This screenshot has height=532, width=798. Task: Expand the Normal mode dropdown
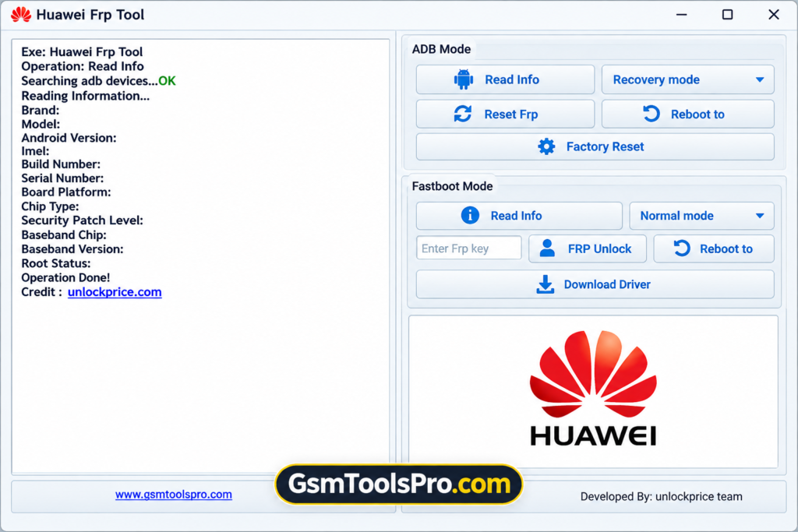point(701,216)
